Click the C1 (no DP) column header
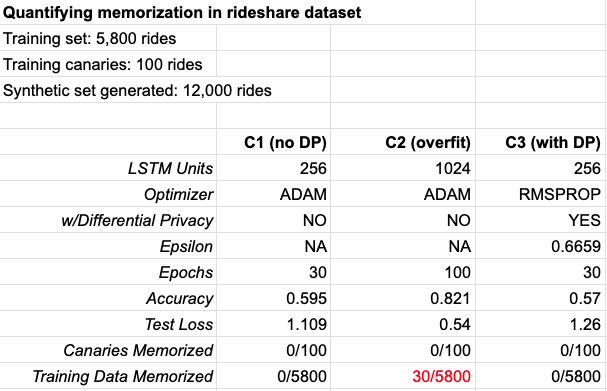The width and height of the screenshot is (607, 391). pos(273,142)
